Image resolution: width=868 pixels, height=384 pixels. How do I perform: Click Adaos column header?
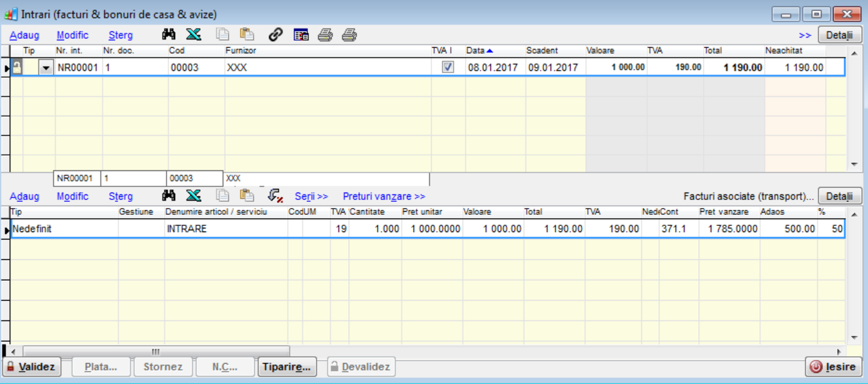tap(788, 212)
